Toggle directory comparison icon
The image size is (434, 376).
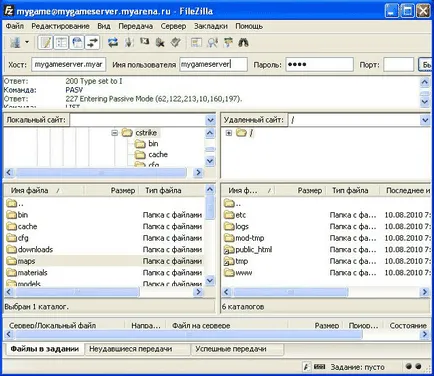click(x=212, y=43)
